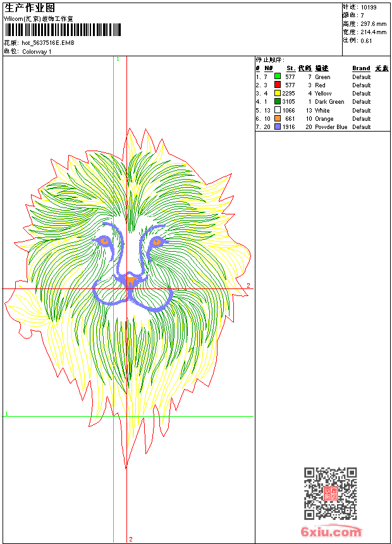The height and width of the screenshot is (544, 392).
Task: Select the Colorway 1 label
Action: tap(37, 52)
